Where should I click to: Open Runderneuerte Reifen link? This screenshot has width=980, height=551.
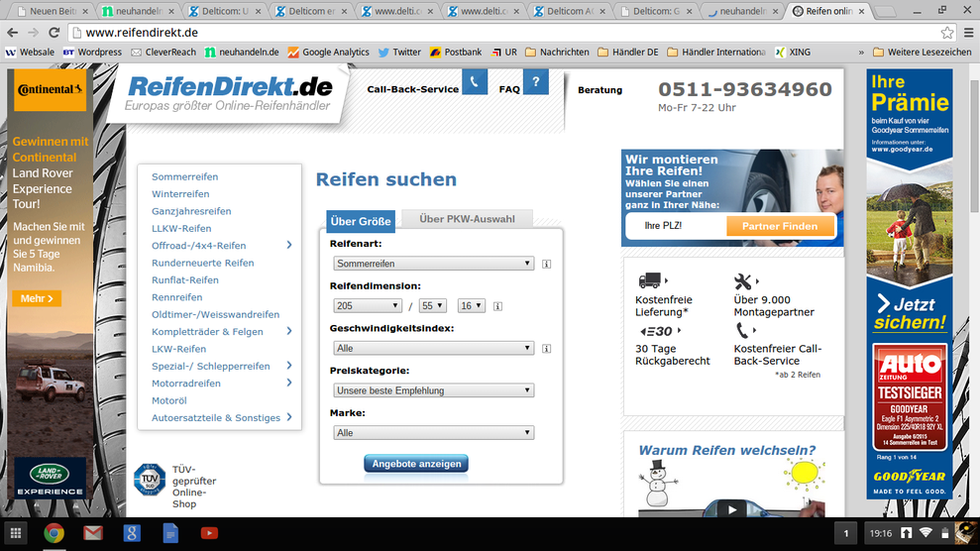[x=202, y=263]
